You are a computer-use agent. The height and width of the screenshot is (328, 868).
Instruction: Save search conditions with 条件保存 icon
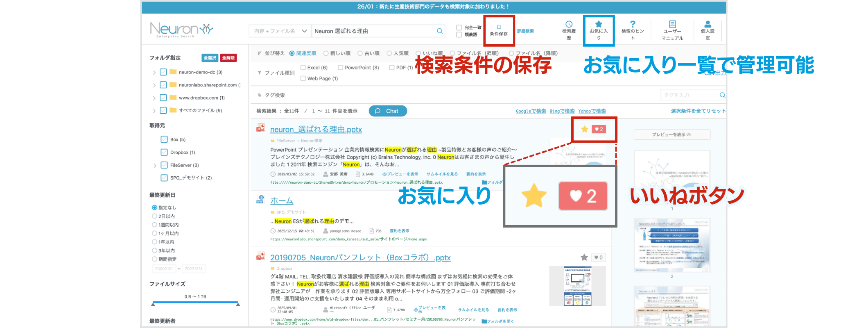click(x=499, y=30)
